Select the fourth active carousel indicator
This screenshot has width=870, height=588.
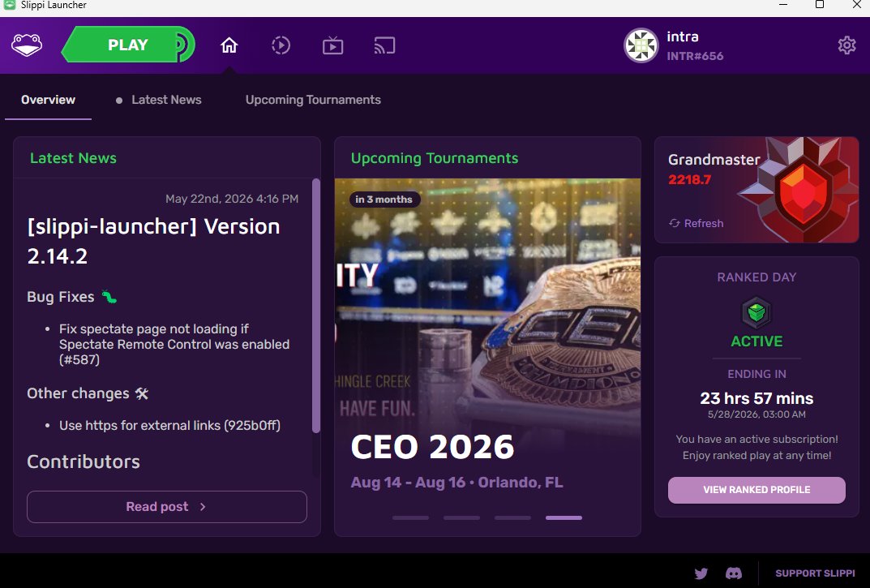pos(564,517)
